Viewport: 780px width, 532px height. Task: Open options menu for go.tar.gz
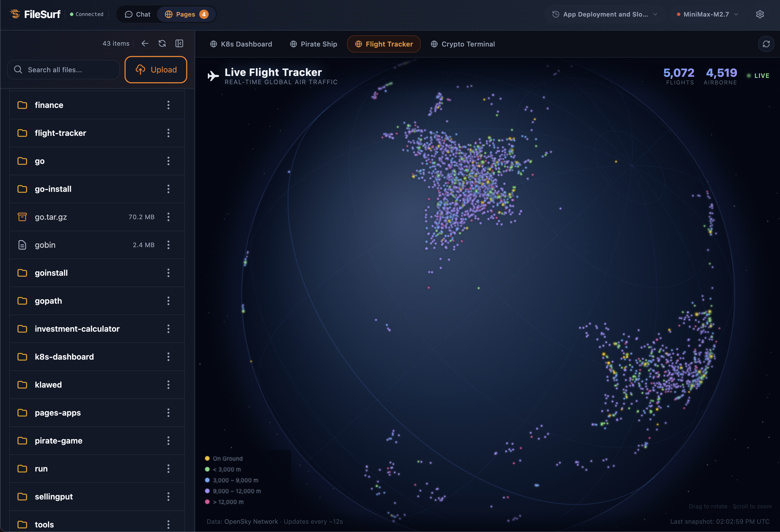168,217
